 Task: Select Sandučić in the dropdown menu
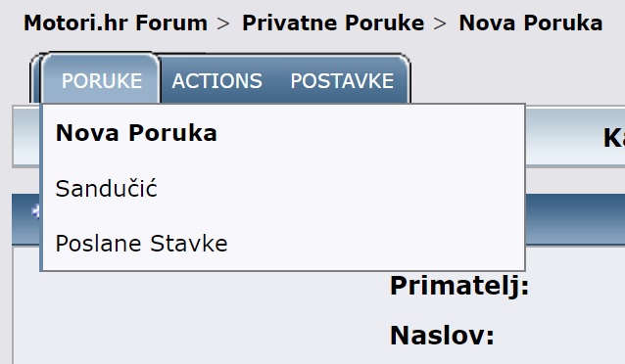tap(106, 189)
